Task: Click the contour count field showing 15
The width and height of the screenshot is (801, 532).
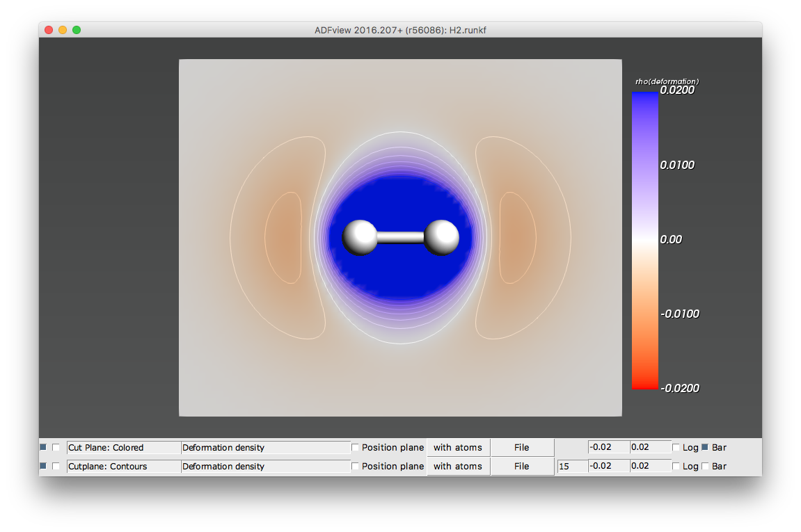Action: point(572,466)
